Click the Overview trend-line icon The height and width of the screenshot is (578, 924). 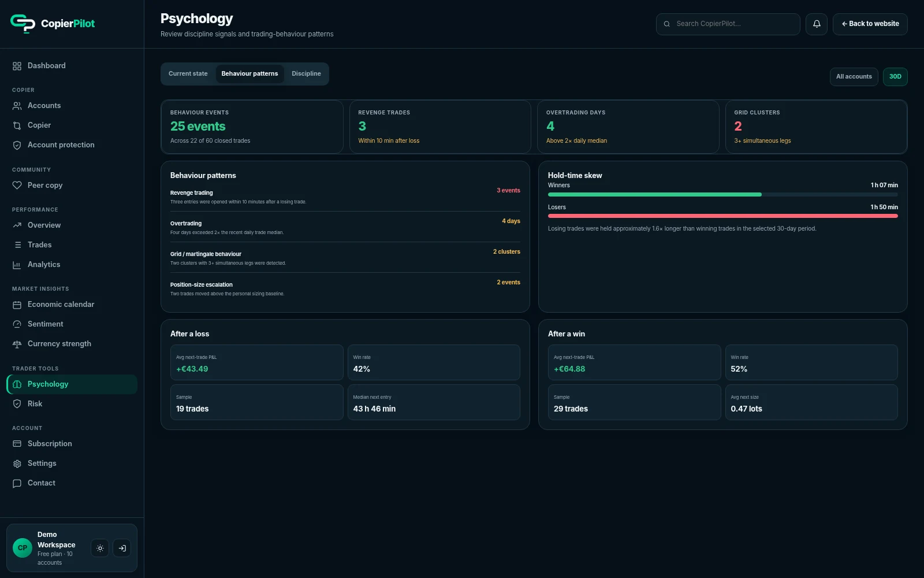coord(17,225)
